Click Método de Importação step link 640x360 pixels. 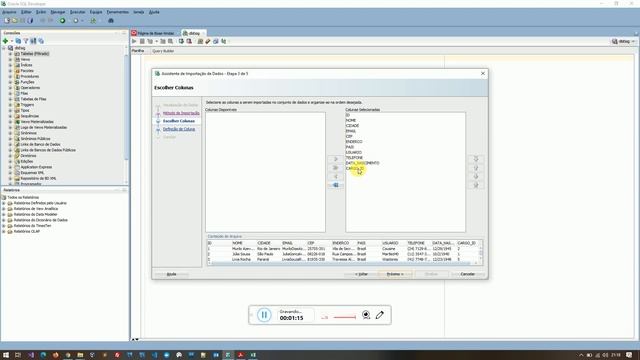[x=181, y=113]
